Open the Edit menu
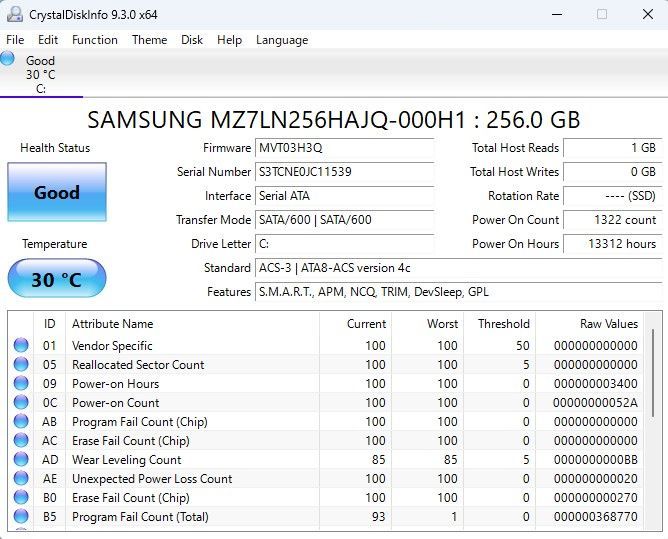The height and width of the screenshot is (539, 668). [x=48, y=40]
